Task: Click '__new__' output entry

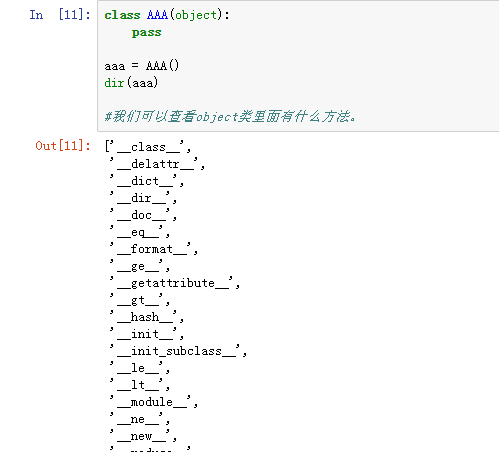Action: point(143,436)
